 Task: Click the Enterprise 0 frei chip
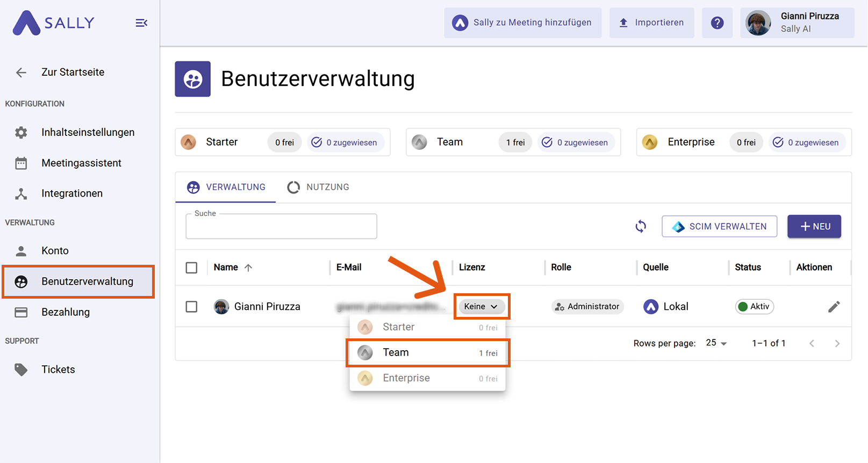pos(746,142)
